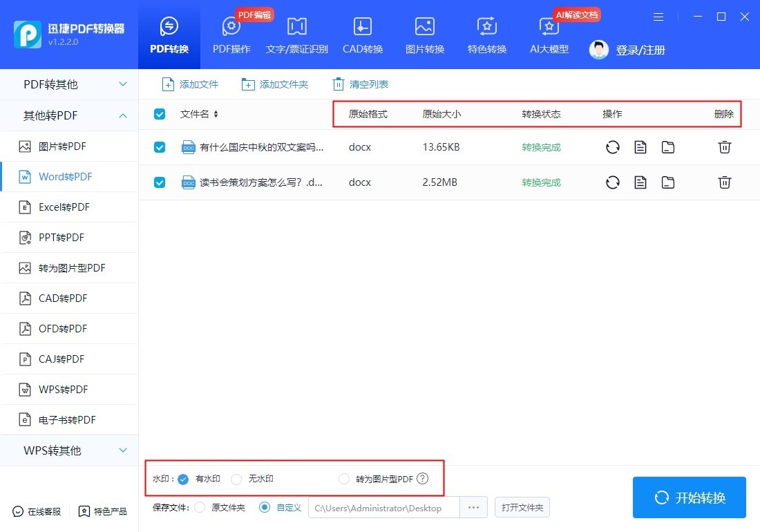Screen dimensions: 760x532
Task: Switch to the CAD转换 tab
Action: coord(362,35)
